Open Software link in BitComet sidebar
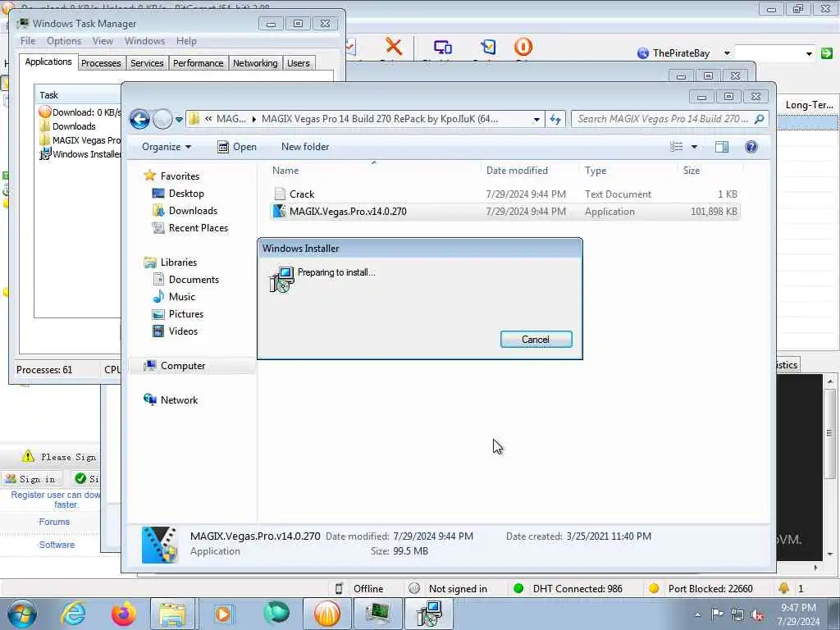Viewport: 840px width, 630px height. [x=57, y=545]
